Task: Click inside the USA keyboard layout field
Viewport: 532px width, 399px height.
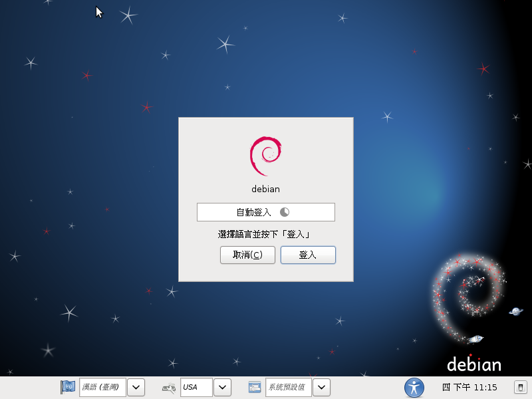Action: (196, 387)
